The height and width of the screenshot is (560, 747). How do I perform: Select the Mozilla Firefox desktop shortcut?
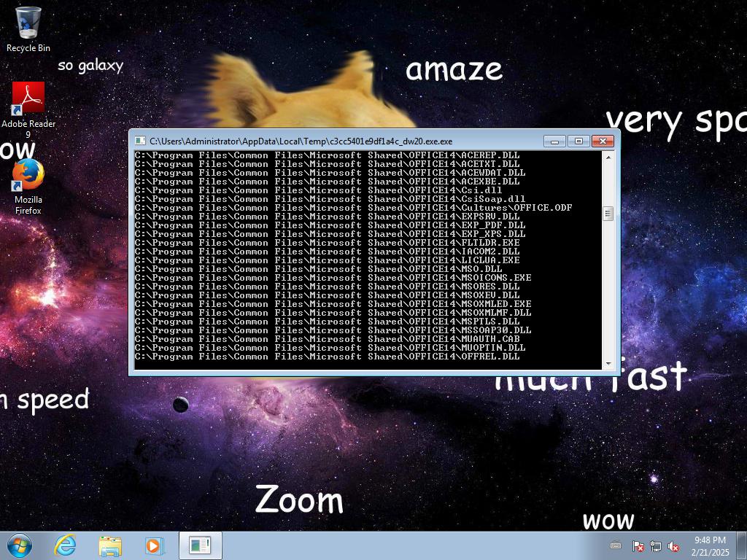[28, 187]
